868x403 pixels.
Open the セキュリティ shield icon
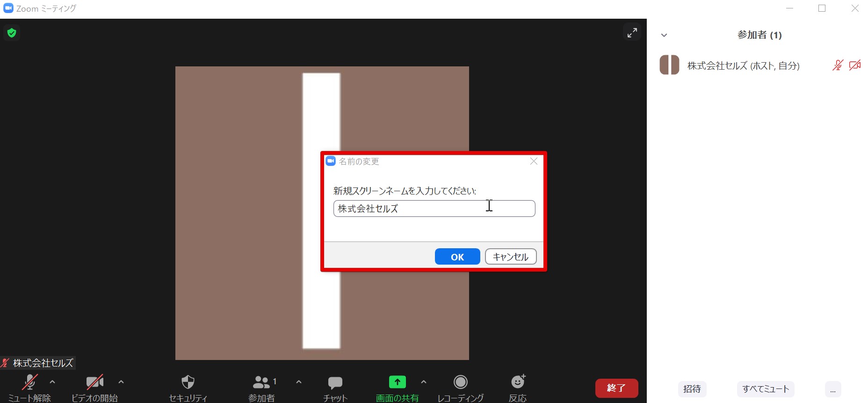(x=188, y=382)
